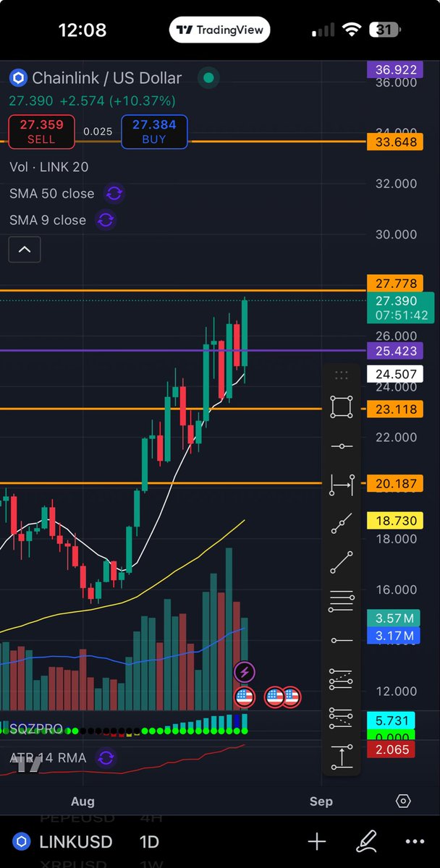Tap the 12:08 clock in status bar
The height and width of the screenshot is (868, 440).
[82, 30]
